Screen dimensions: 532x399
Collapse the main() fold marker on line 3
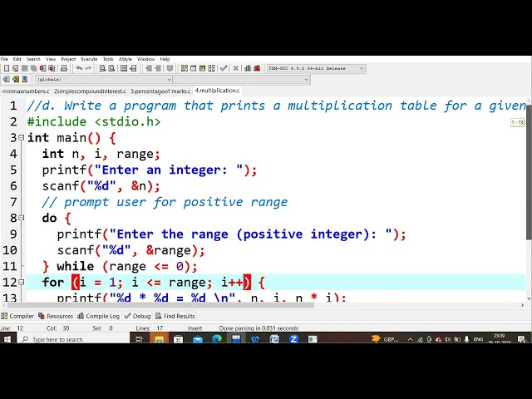click(22, 137)
